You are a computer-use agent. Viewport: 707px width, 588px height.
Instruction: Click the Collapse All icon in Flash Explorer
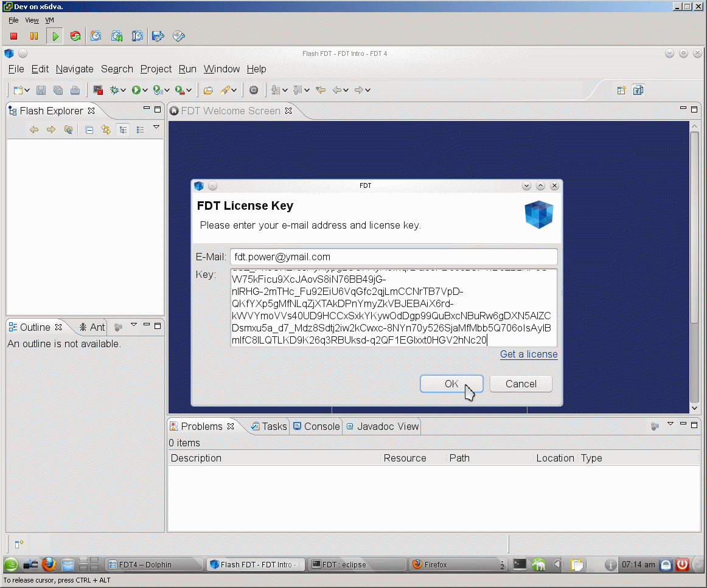tap(89, 130)
